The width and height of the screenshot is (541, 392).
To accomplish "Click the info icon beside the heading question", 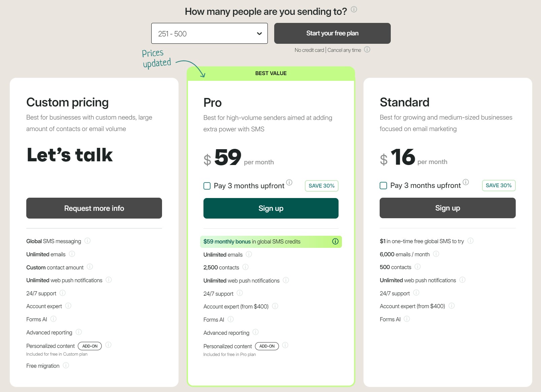I will click(x=354, y=10).
